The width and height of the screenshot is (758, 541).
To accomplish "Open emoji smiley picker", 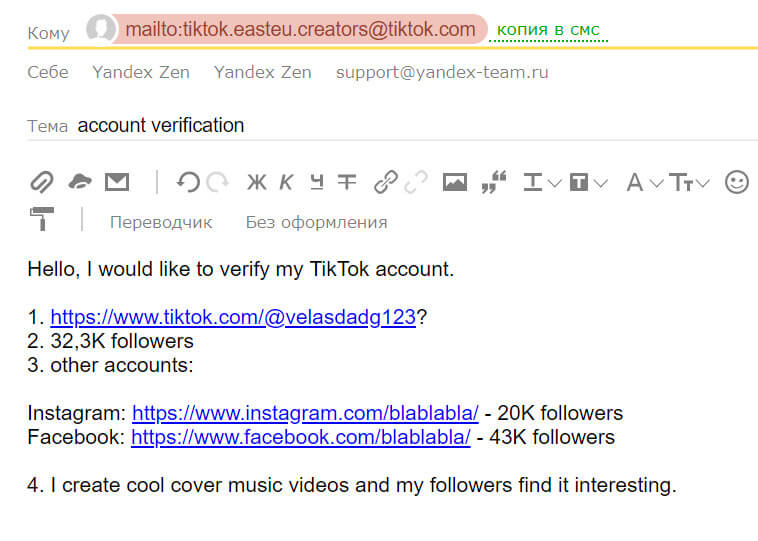I will (x=737, y=182).
